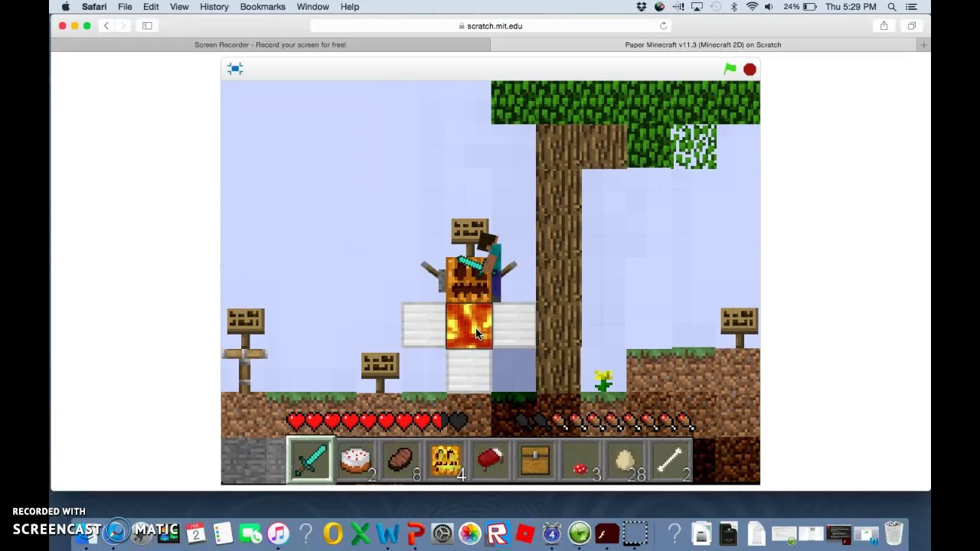Open the Wi-Fi status menu
Image resolution: width=980 pixels, height=551 pixels.
click(752, 7)
